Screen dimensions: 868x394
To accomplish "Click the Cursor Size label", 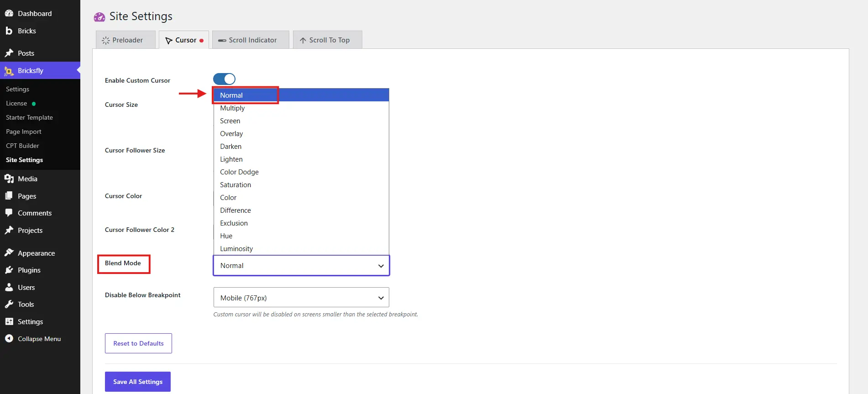I will [x=121, y=105].
